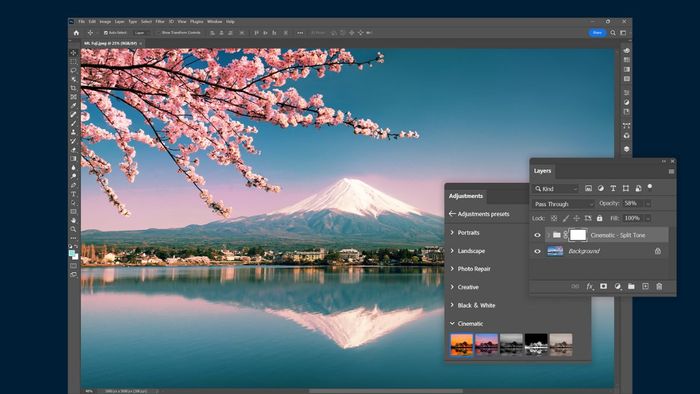Filter for adjustment layers icon
Image resolution: width=700 pixels, height=394 pixels.
click(x=601, y=188)
